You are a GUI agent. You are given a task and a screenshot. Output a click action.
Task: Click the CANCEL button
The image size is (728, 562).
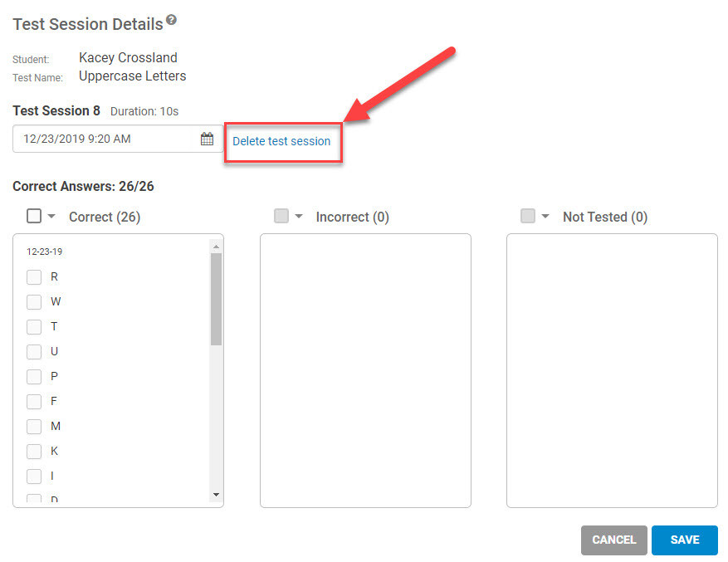613,540
